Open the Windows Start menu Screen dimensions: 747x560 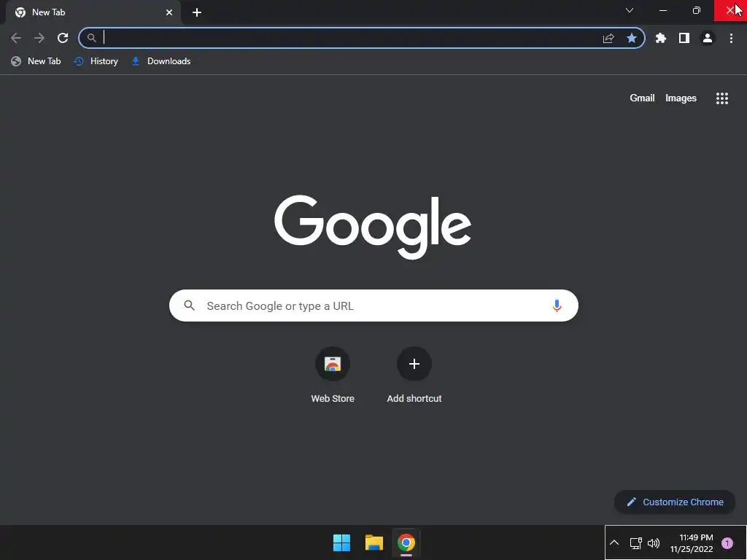tap(341, 542)
